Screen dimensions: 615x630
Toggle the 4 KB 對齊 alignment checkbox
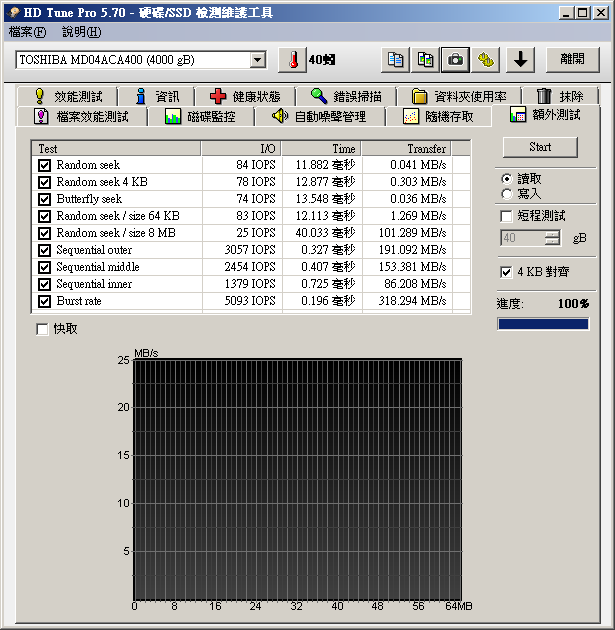pos(507,272)
